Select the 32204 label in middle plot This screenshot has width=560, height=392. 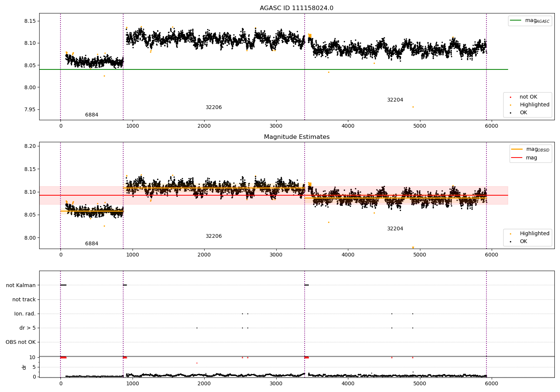(x=395, y=229)
